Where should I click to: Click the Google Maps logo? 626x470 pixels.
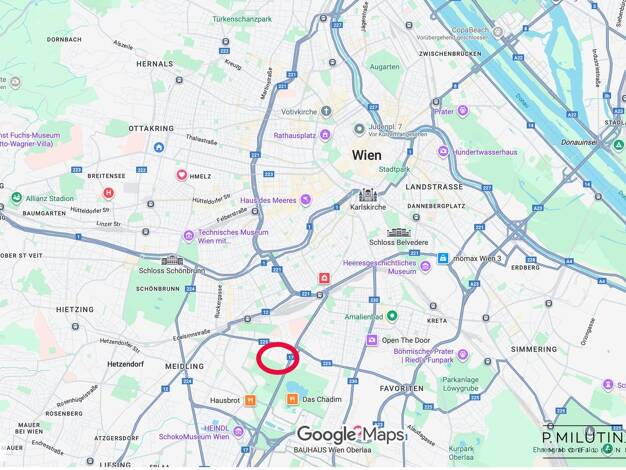(x=350, y=434)
